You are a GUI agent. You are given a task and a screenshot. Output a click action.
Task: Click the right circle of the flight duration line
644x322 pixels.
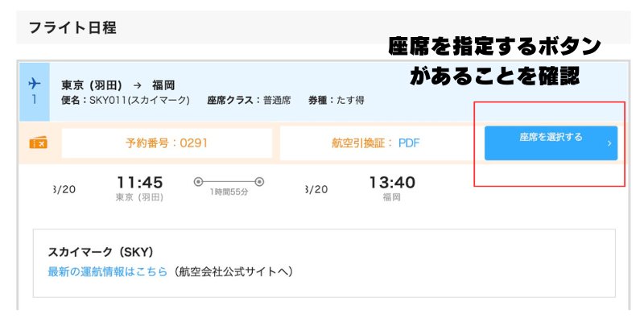259,182
